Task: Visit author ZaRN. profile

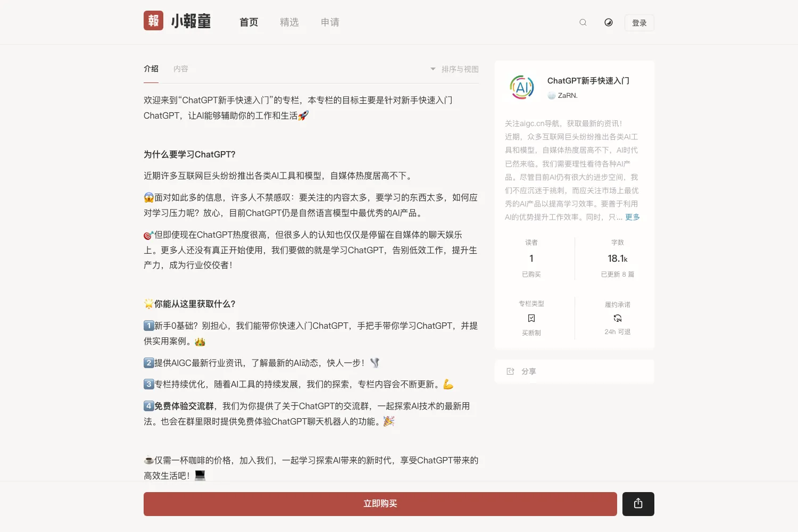Action: [x=563, y=96]
